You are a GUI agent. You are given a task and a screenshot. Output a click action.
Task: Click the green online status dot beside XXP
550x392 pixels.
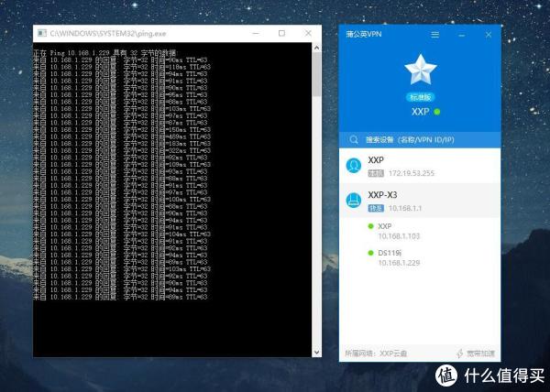point(436,113)
